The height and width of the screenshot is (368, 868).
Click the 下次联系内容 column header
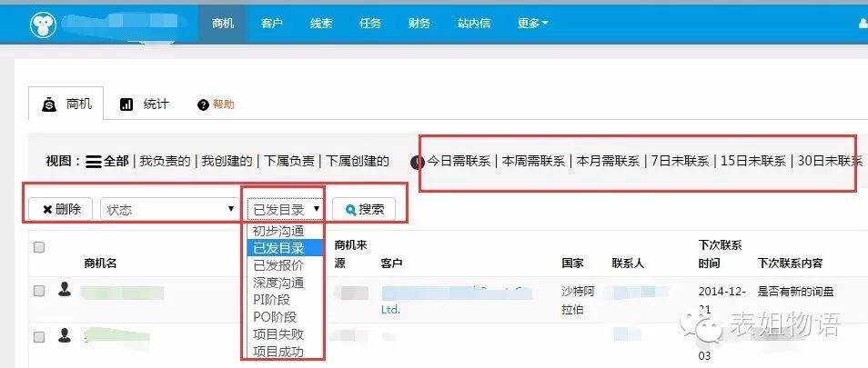[x=790, y=264]
